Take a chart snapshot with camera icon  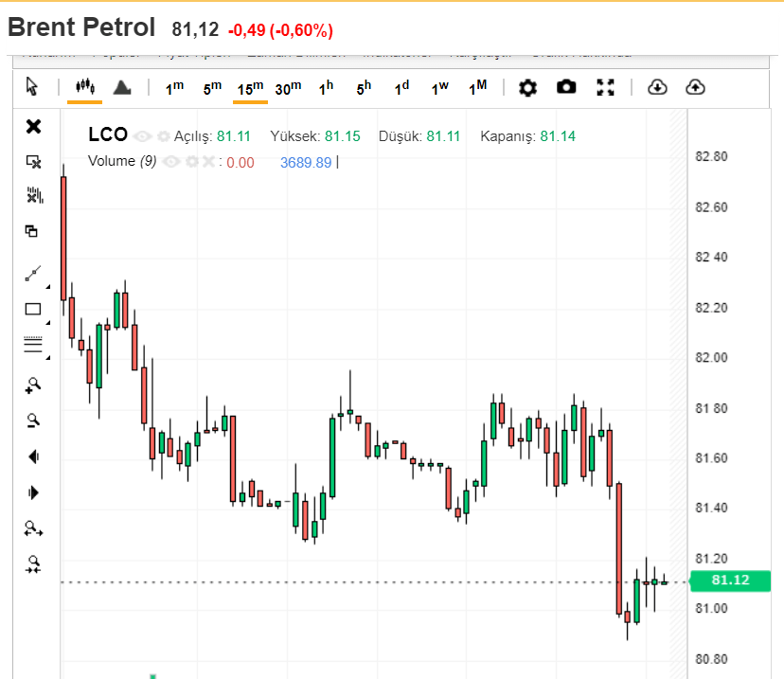coord(566,87)
